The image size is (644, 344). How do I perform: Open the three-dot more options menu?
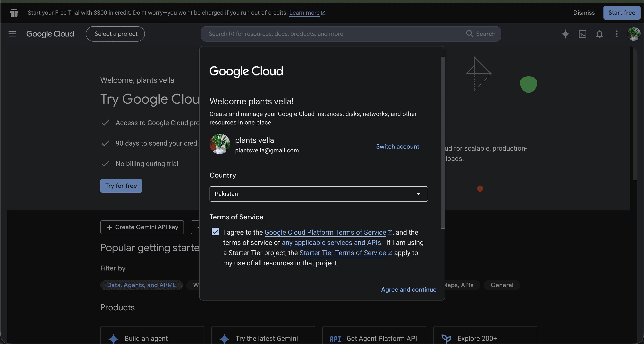616,34
